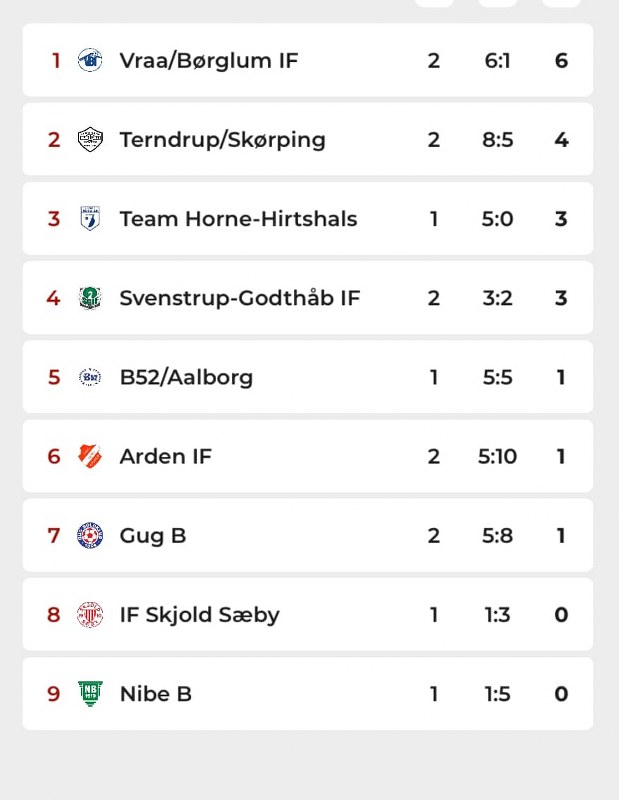Open the Vraa/Børglum IF team page
Screen dimensions: 619x800
coord(208,60)
